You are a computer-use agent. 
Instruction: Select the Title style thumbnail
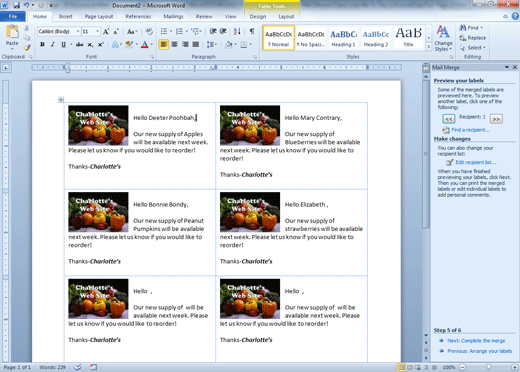coord(409,38)
